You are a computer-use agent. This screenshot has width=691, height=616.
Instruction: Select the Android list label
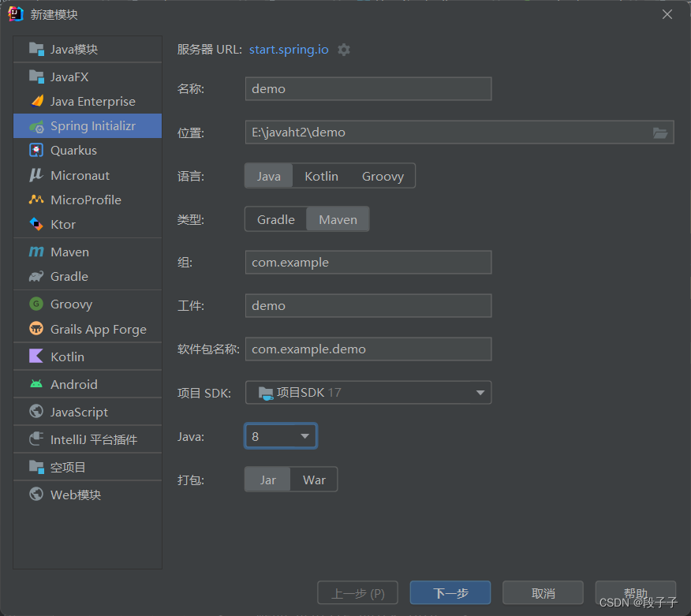(74, 384)
